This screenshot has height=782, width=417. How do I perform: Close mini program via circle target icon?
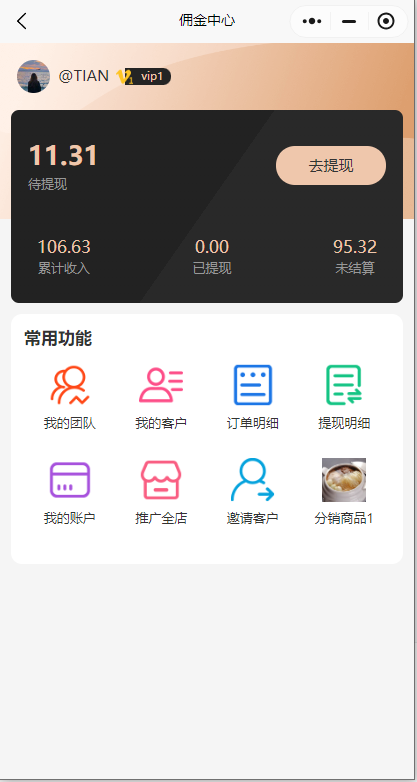386,21
